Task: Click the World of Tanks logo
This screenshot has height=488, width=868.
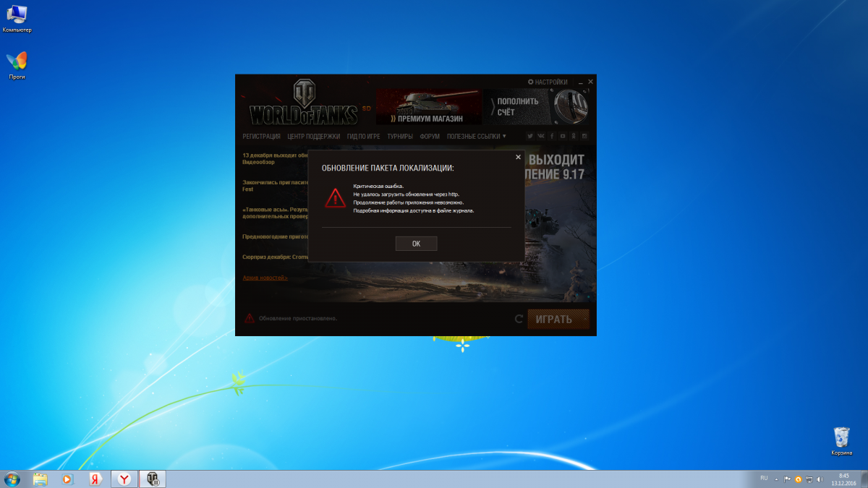Action: [304, 103]
